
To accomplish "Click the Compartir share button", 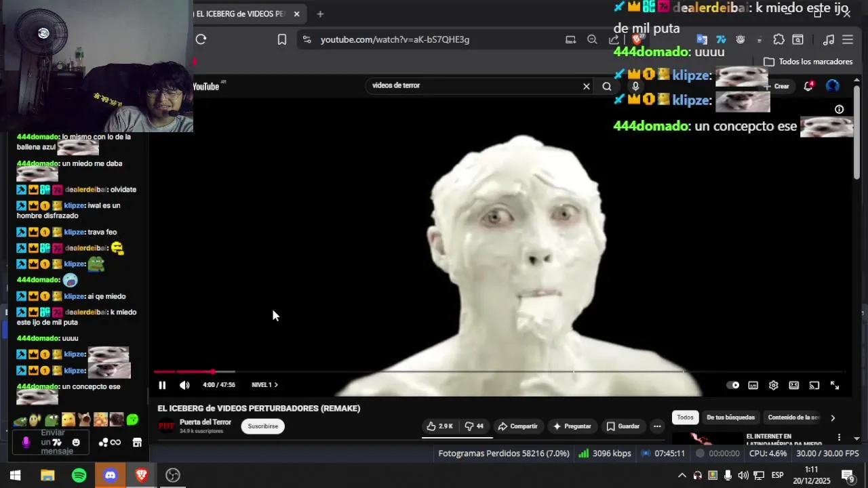I will click(517, 426).
